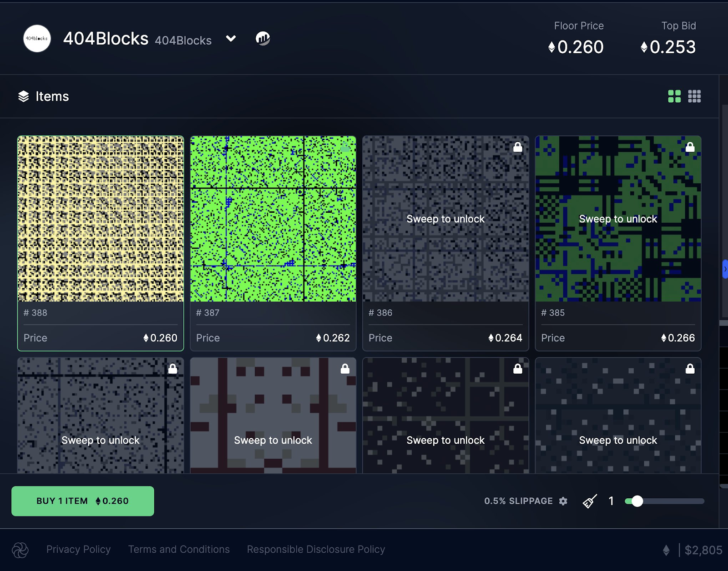Screen dimensions: 728x571
Task: Click the $2,805 ETH price
Action: pos(703,551)
